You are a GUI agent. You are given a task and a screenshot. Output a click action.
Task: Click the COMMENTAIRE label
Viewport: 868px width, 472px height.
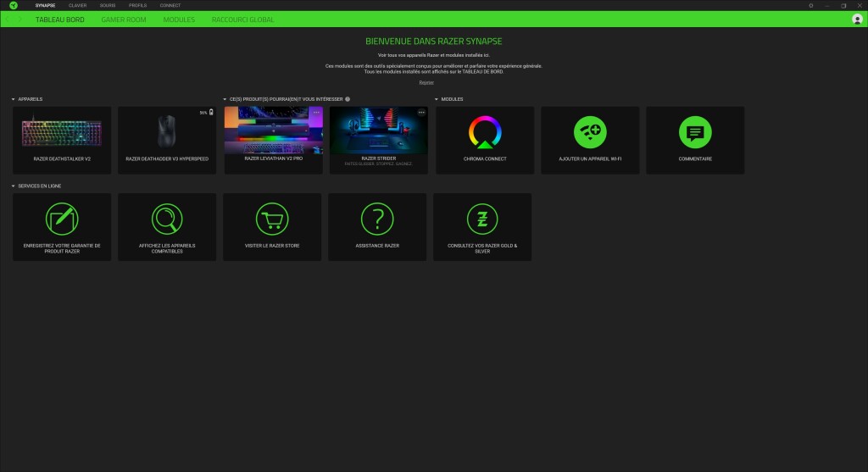(695, 158)
